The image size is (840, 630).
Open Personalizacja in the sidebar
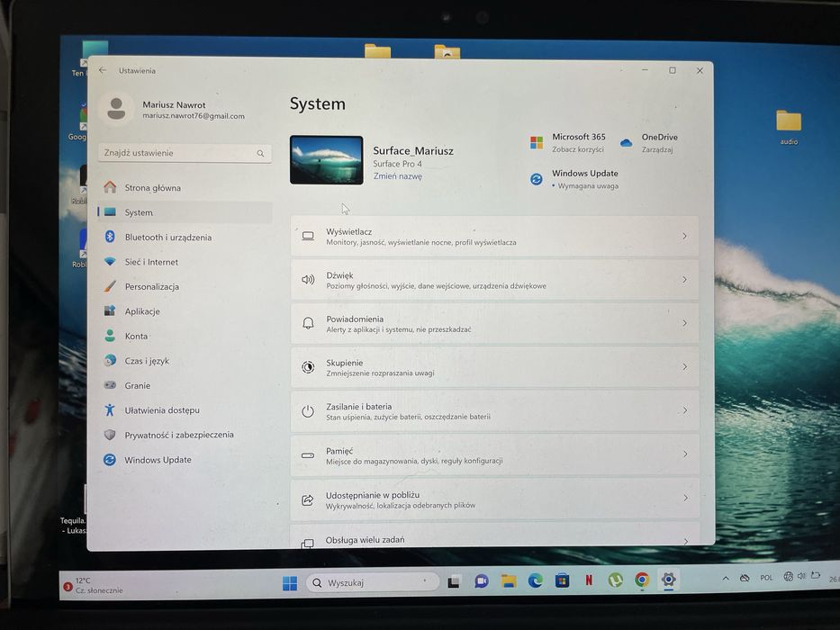tap(185, 286)
